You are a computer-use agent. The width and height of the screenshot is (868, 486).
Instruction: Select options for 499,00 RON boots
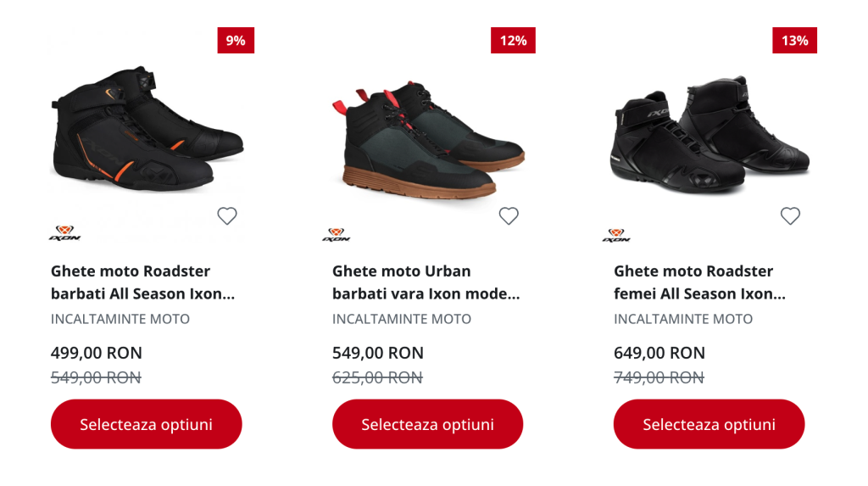(x=147, y=424)
